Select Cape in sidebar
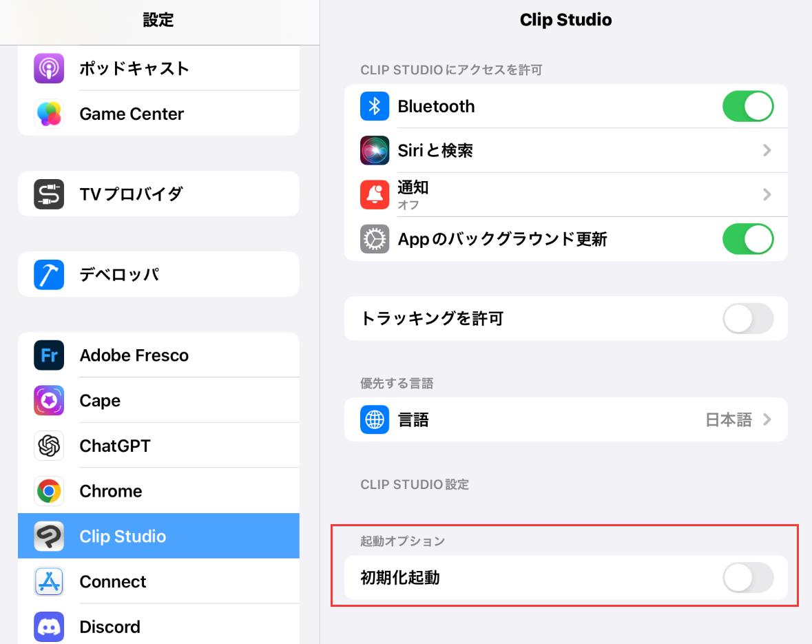The width and height of the screenshot is (812, 644). click(x=158, y=400)
